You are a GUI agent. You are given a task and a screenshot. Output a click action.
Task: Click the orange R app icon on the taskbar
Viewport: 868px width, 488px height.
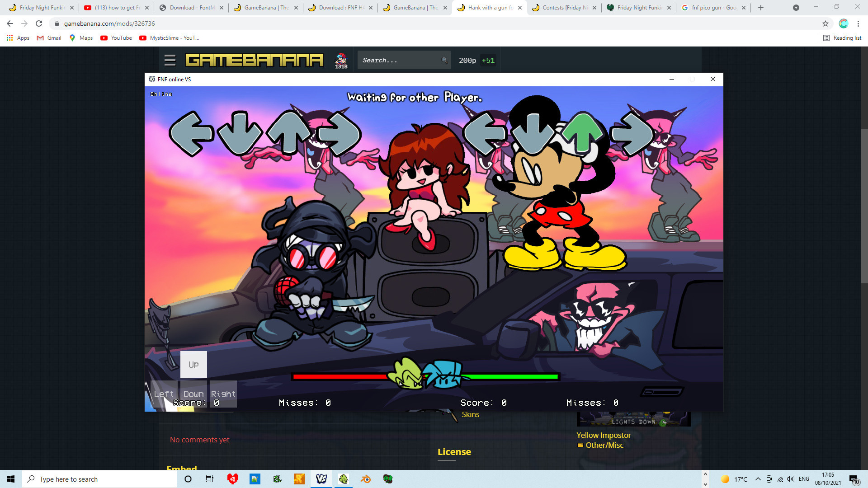298,479
